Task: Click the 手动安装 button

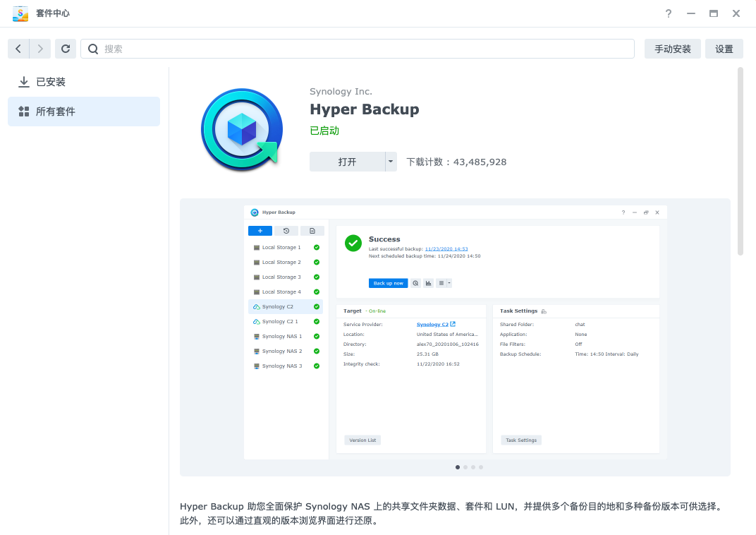Action: point(673,49)
